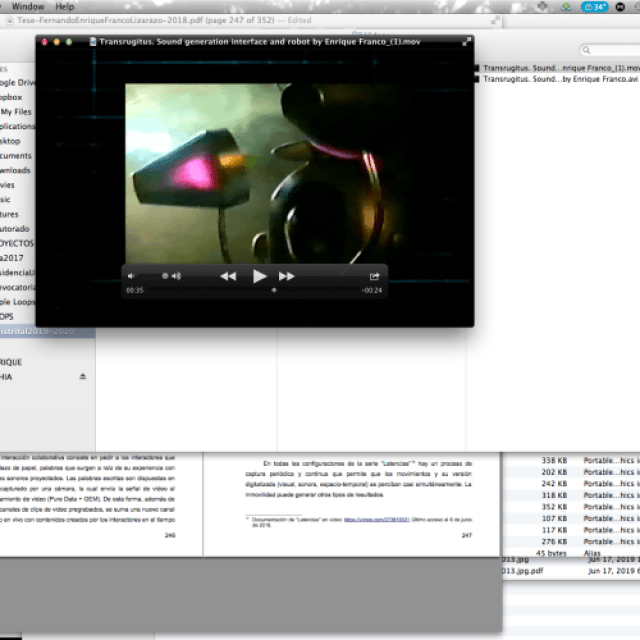Click the magnifier icon in Finder search
The width and height of the screenshot is (640, 640).
(587, 50)
